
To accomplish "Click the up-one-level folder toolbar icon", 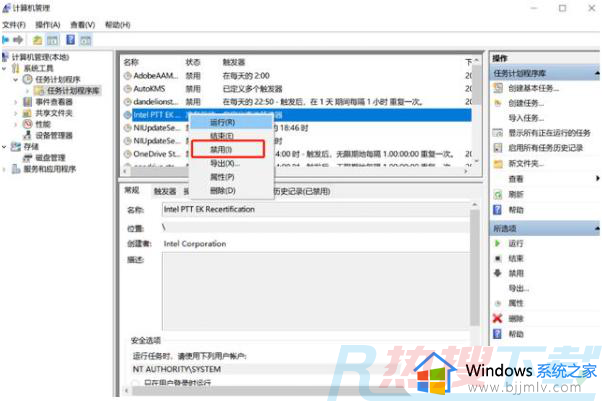I will (37, 40).
